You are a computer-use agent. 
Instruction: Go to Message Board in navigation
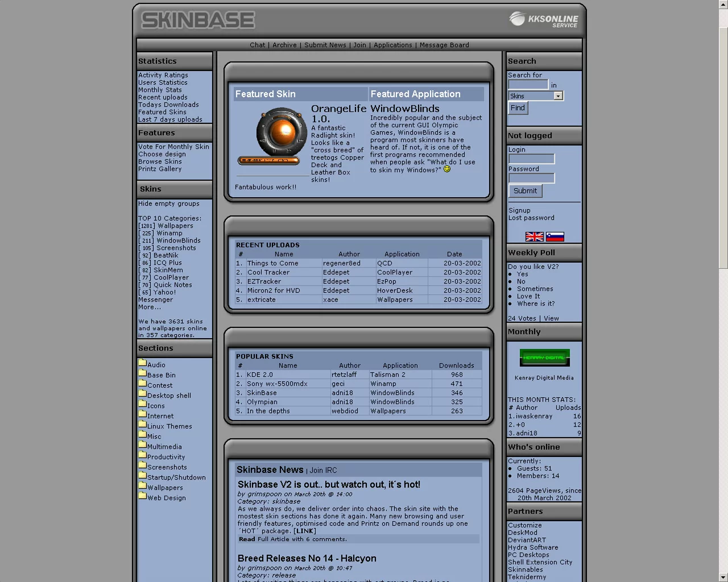pos(444,45)
